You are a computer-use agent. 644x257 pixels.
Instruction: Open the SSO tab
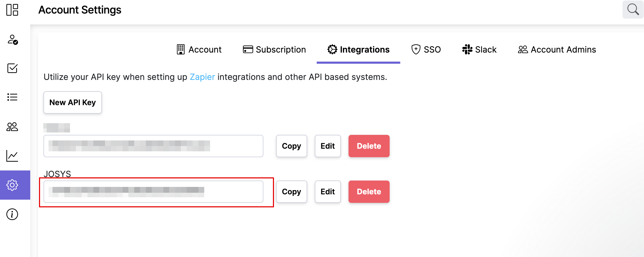(426, 50)
